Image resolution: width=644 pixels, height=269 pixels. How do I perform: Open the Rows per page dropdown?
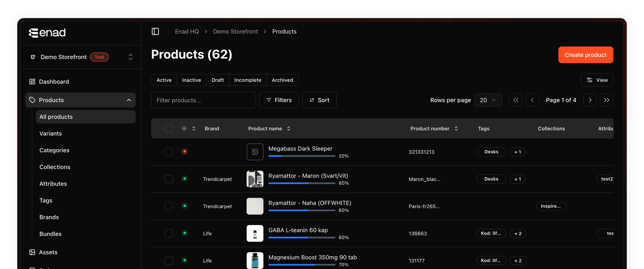coord(488,100)
